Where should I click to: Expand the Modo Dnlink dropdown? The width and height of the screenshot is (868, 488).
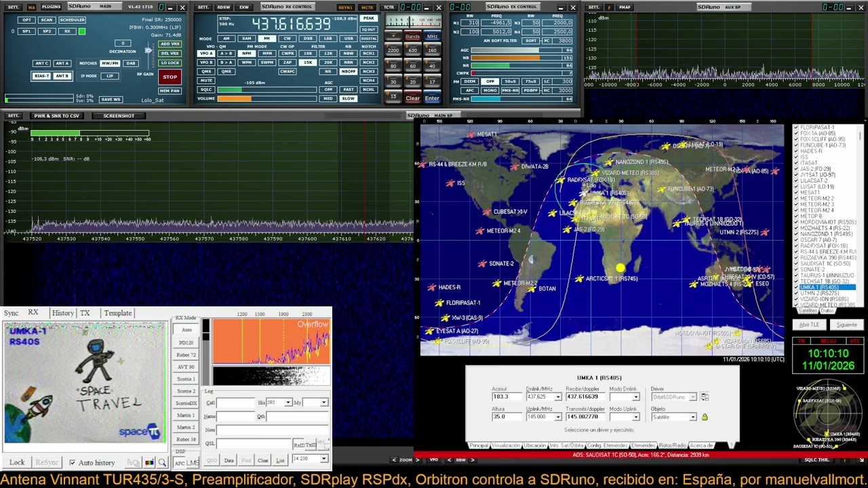(635, 397)
